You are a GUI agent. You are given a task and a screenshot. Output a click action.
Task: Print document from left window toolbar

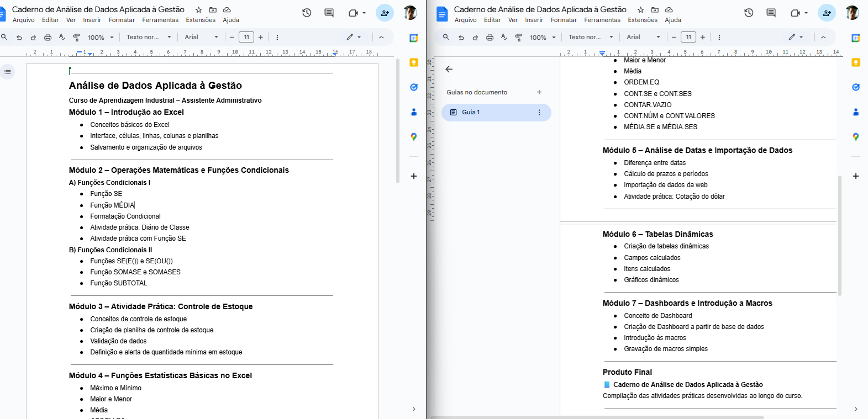pos(48,38)
